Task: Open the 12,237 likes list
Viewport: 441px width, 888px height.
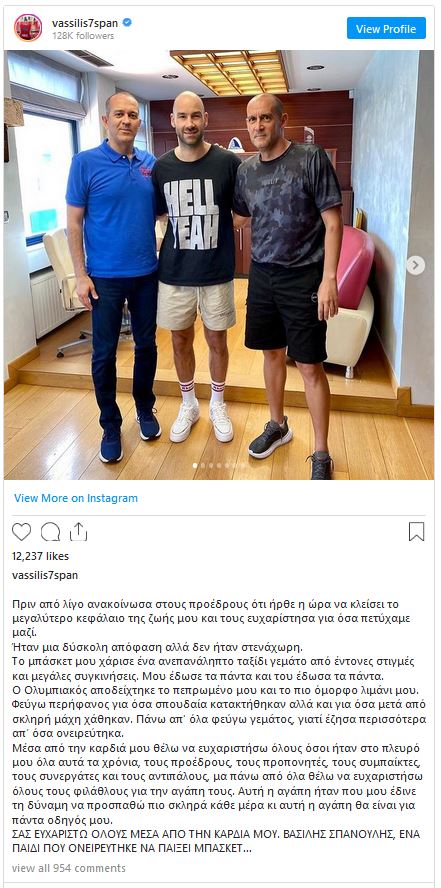Action: point(40,556)
